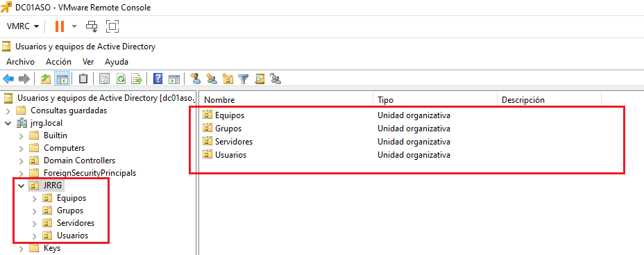Viewport: 644px width, 255px height.
Task: Open the Properties toolbar icon
Action: tap(104, 79)
